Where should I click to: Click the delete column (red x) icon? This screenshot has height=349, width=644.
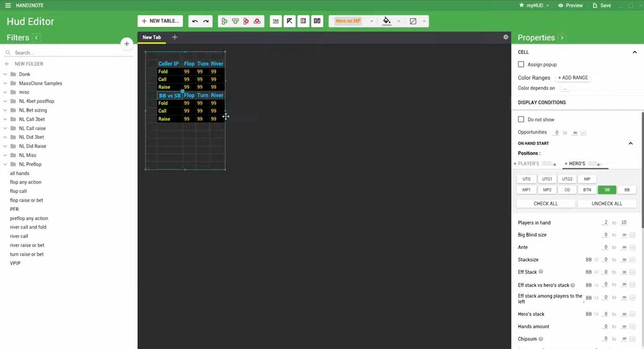point(246,21)
